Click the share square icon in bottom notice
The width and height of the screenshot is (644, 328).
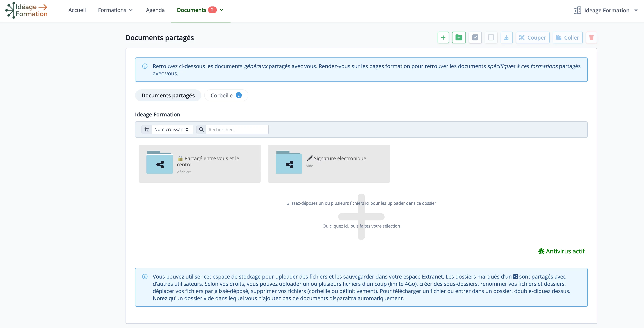click(x=515, y=276)
